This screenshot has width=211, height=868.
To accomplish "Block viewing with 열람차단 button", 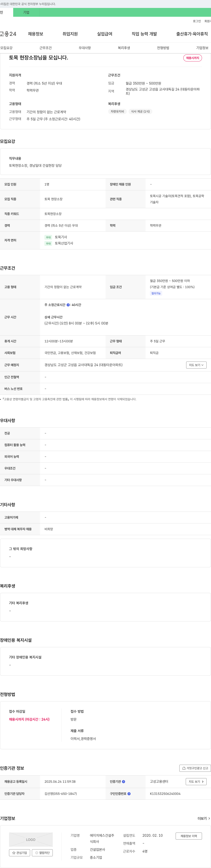I will (x=42, y=853).
